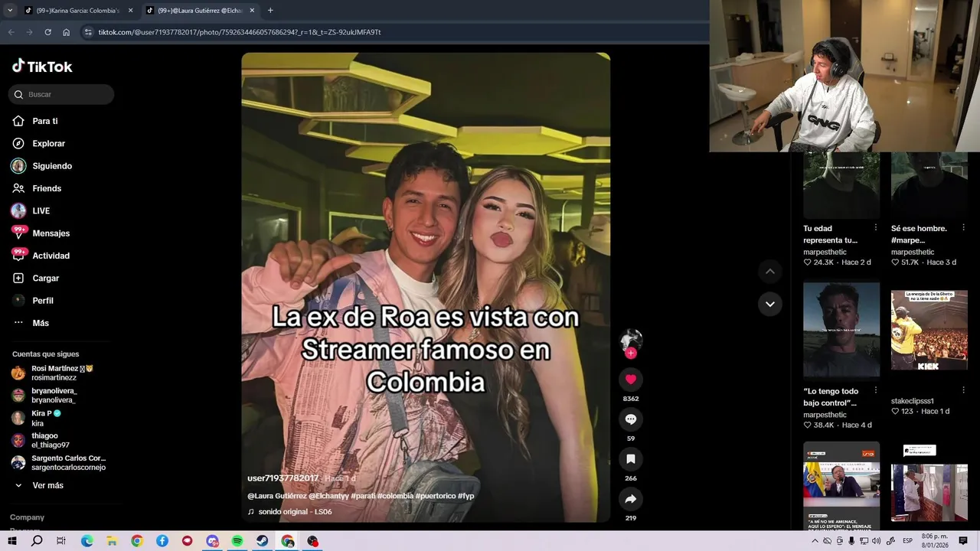Open options for "Sé ese hombre" video

point(964,228)
